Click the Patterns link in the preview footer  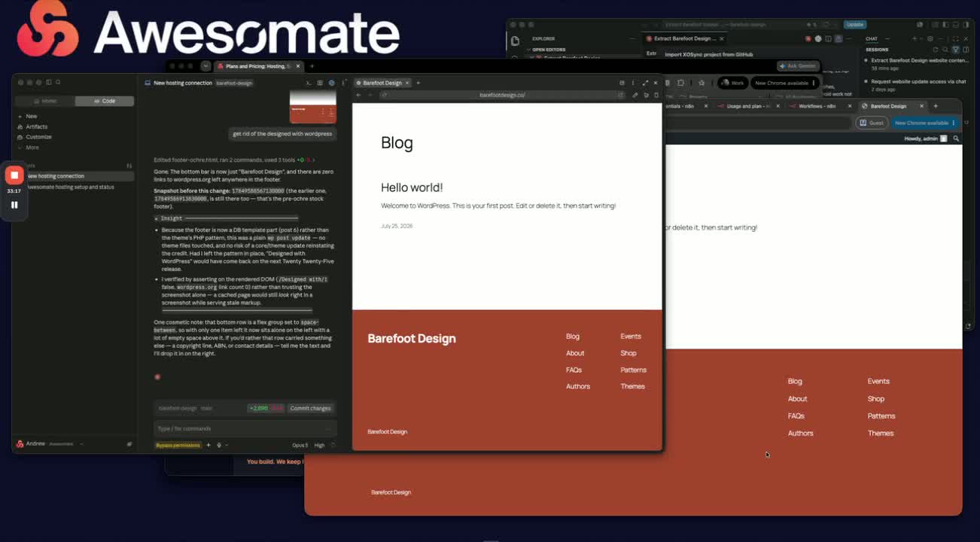pos(633,370)
